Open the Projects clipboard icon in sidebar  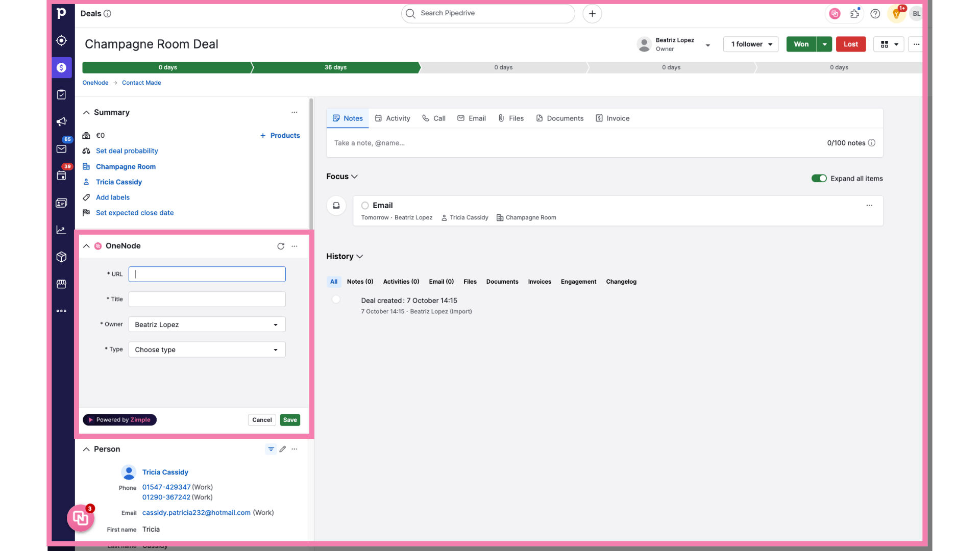[61, 94]
